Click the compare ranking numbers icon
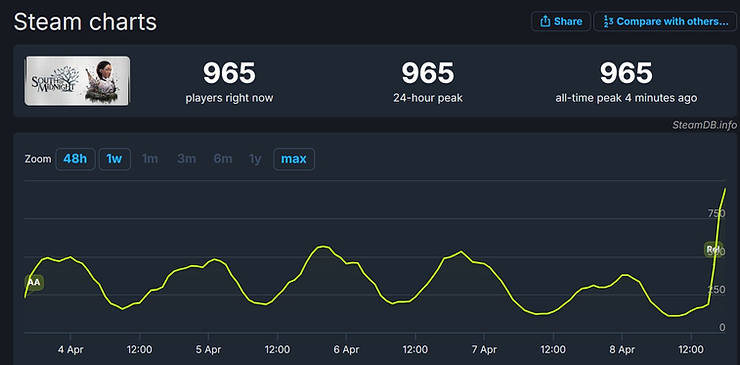740x365 pixels. 608,22
